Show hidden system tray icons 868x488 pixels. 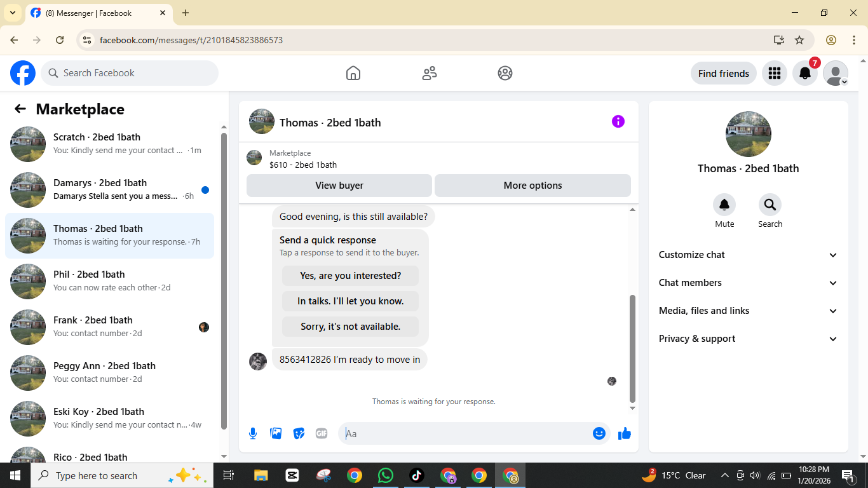[724, 475]
